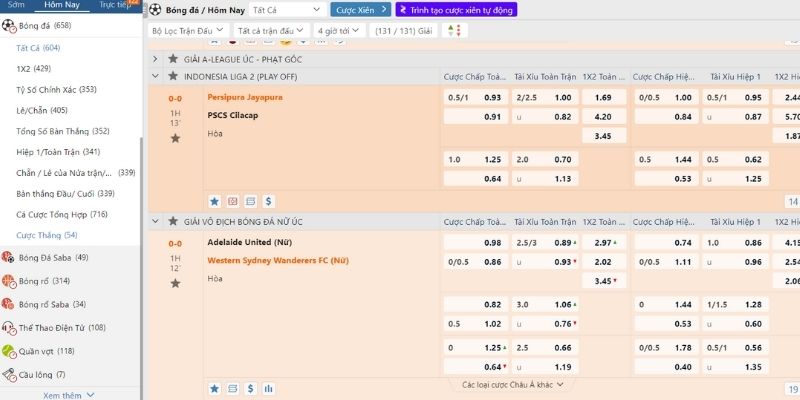Open Thể Thao Điện Tử esports icon

tap(8, 328)
